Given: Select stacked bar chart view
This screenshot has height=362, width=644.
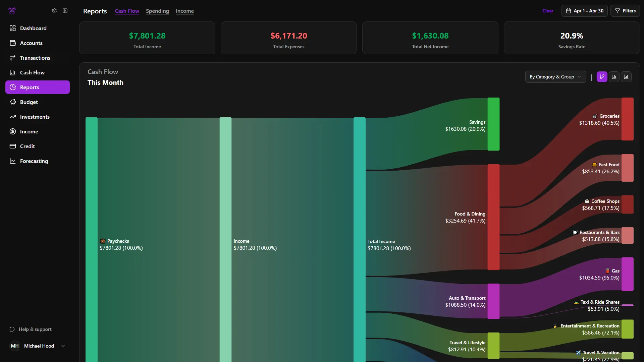Looking at the screenshot, I should point(626,77).
